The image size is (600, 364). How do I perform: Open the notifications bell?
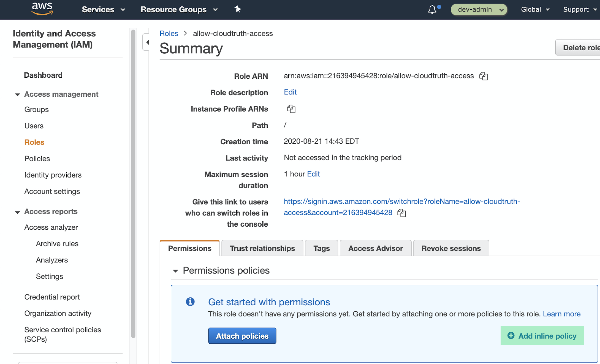[432, 10]
